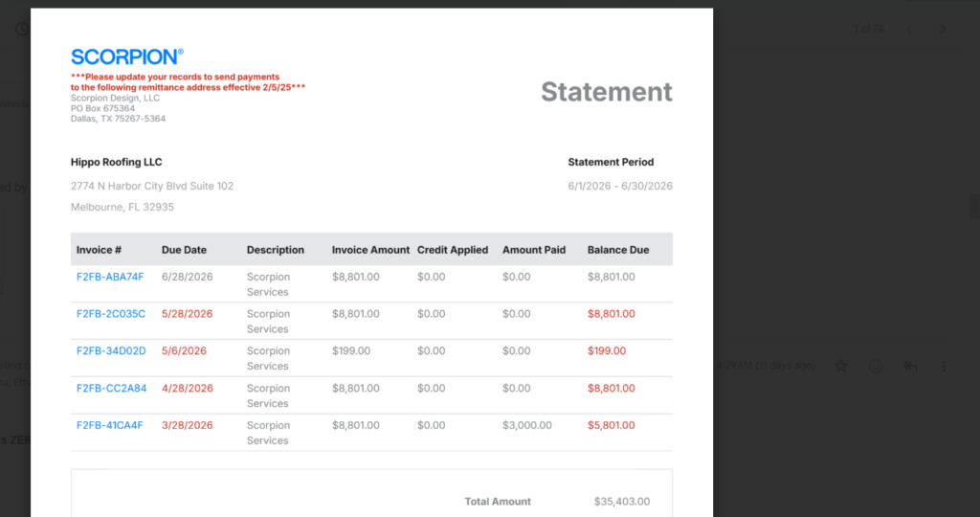Click the 'Credit Applied' column header

coord(453,250)
